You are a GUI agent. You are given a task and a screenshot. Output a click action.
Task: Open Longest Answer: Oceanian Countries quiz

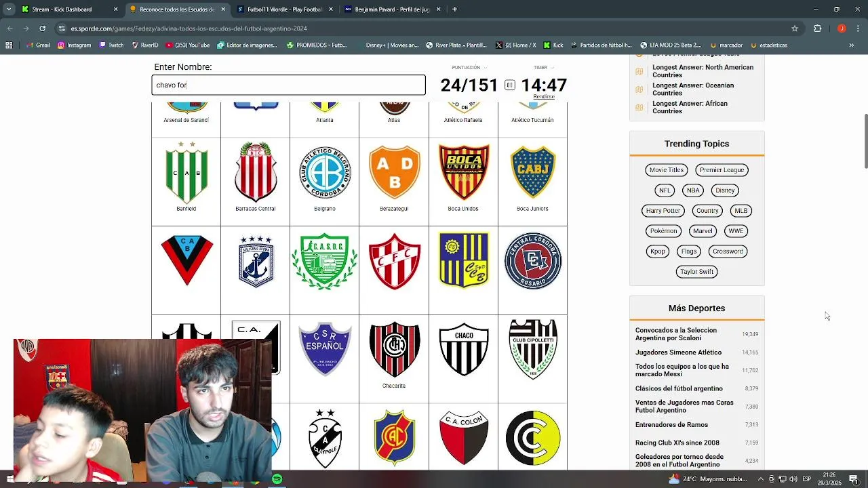(x=693, y=89)
